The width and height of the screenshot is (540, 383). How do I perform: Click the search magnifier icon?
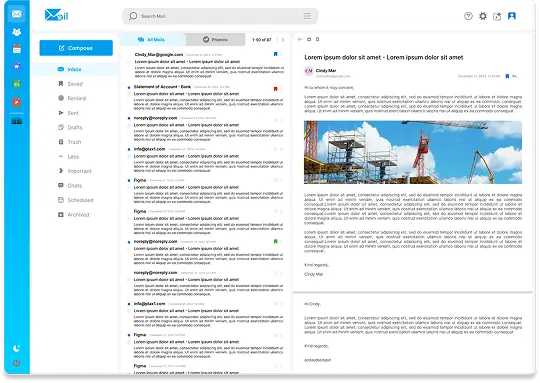(133, 16)
